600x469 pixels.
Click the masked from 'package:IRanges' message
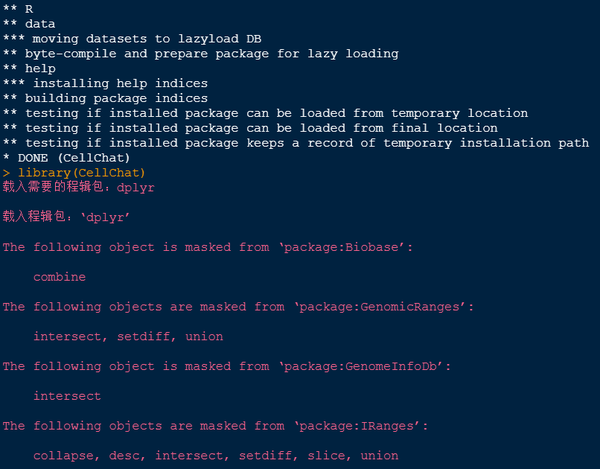click(214, 426)
